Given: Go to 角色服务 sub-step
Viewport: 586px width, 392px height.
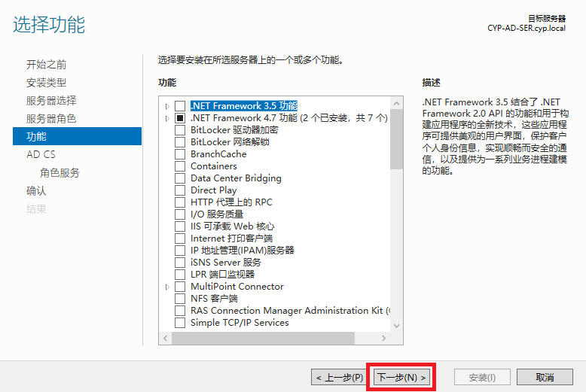Looking at the screenshot, I should point(60,172).
